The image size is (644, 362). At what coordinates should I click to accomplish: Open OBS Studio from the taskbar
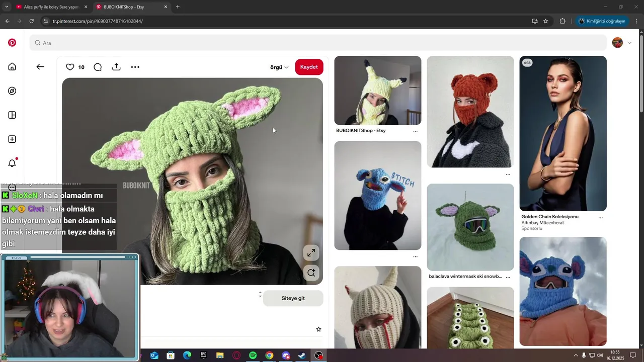point(318,355)
